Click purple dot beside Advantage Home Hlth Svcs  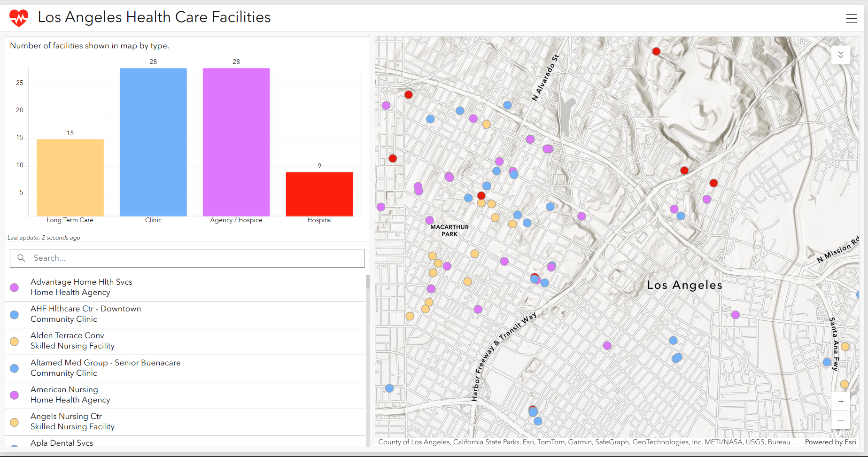pos(15,287)
